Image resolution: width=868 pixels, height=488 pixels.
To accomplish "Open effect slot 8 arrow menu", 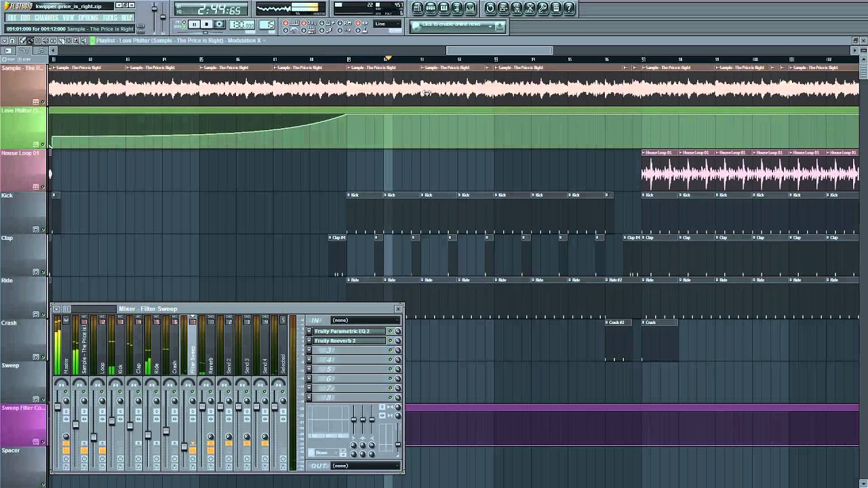I will pos(309,398).
